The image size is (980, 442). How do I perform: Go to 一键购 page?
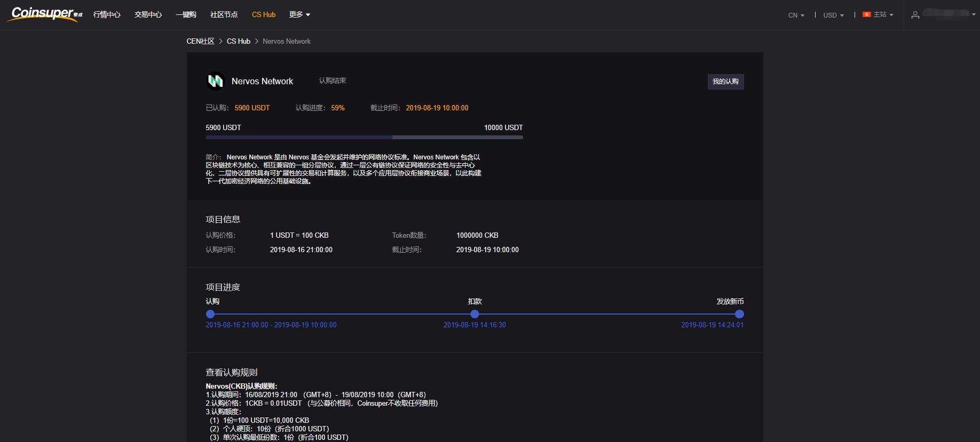point(186,15)
